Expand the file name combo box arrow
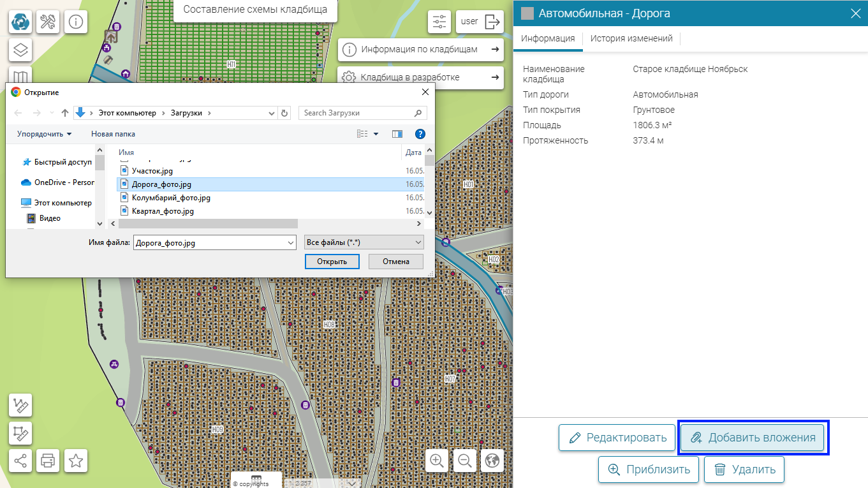 point(291,243)
